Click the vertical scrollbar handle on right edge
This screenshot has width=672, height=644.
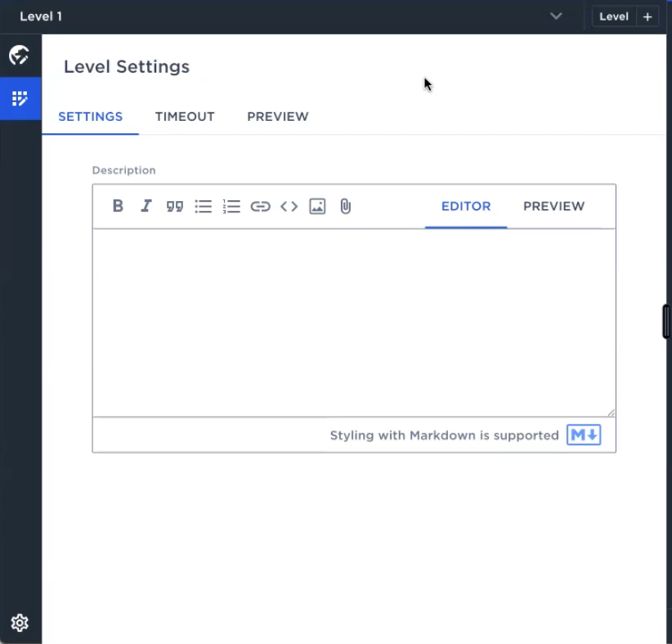coord(666,321)
